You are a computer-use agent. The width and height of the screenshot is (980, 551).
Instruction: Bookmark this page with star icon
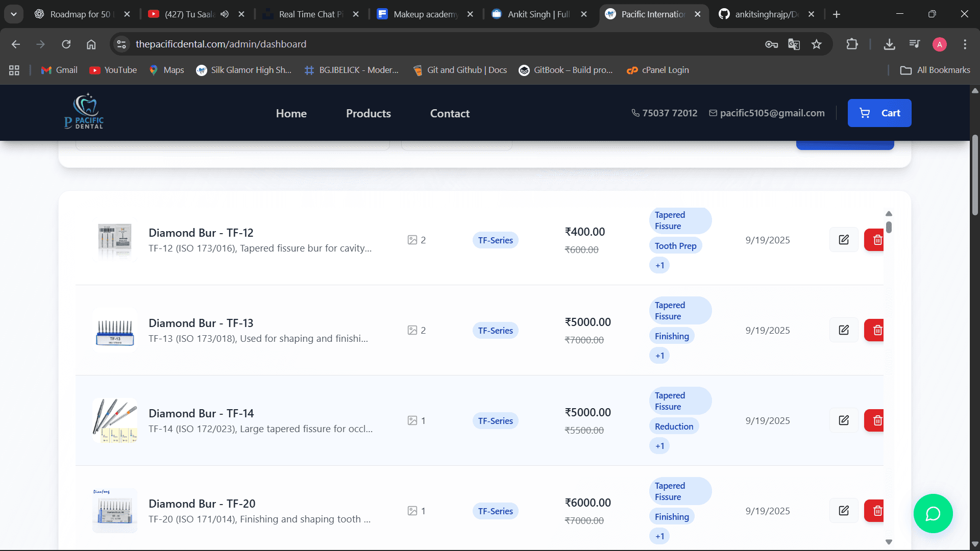click(x=817, y=44)
